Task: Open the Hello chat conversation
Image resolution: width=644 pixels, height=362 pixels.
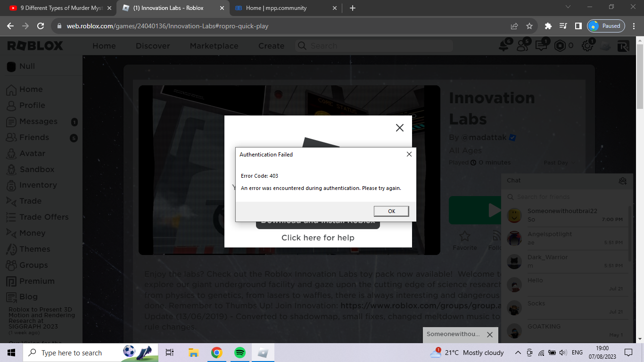Action: [565, 285]
